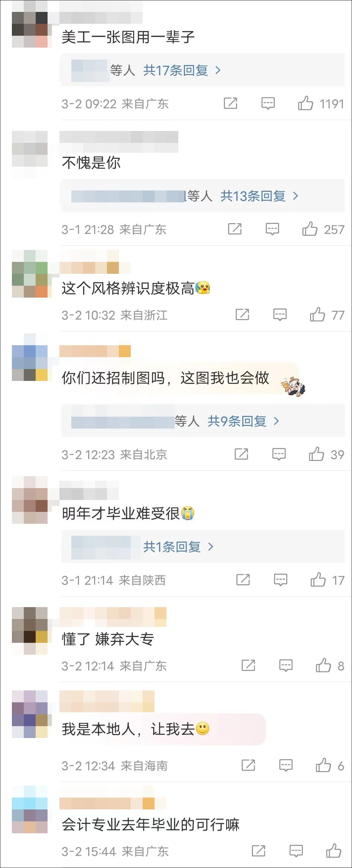This screenshot has height=868, width=352.
Task: Open avatar of "不愧是你" commenter
Action: 30,154
